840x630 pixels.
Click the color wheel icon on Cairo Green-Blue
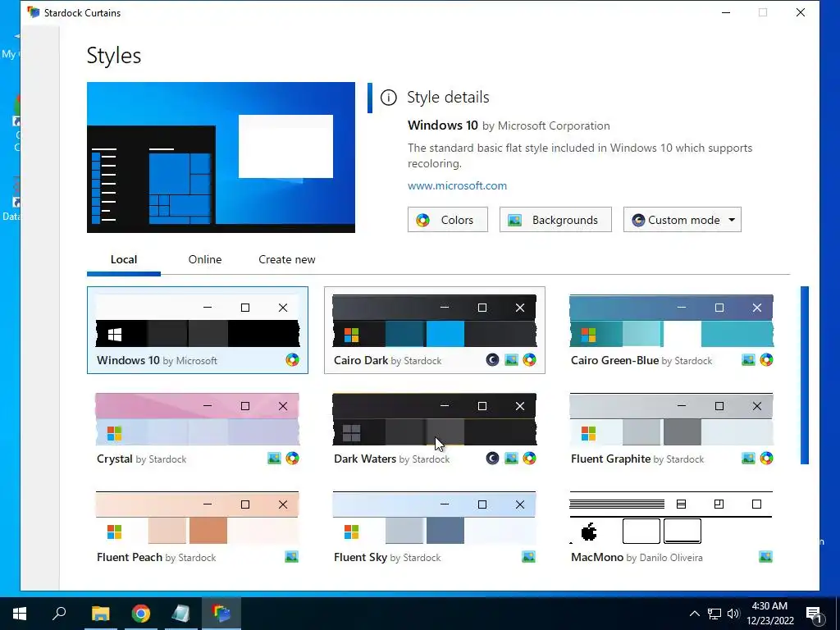point(767,360)
